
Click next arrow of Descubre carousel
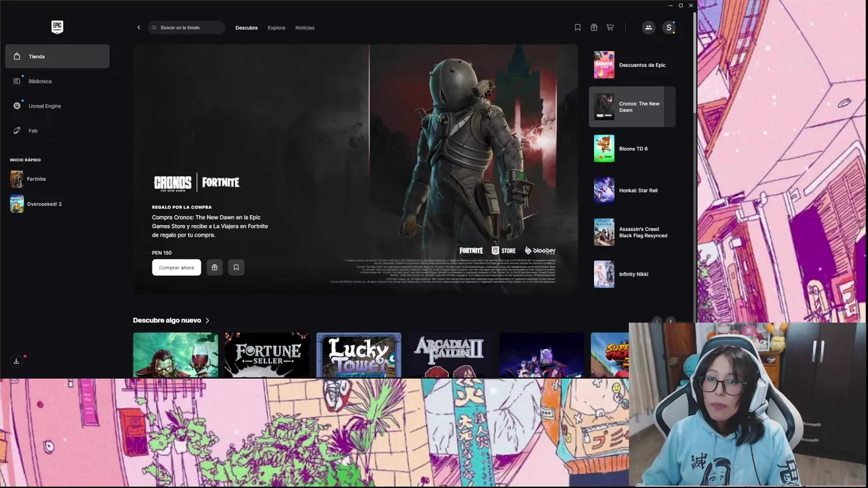tap(670, 321)
